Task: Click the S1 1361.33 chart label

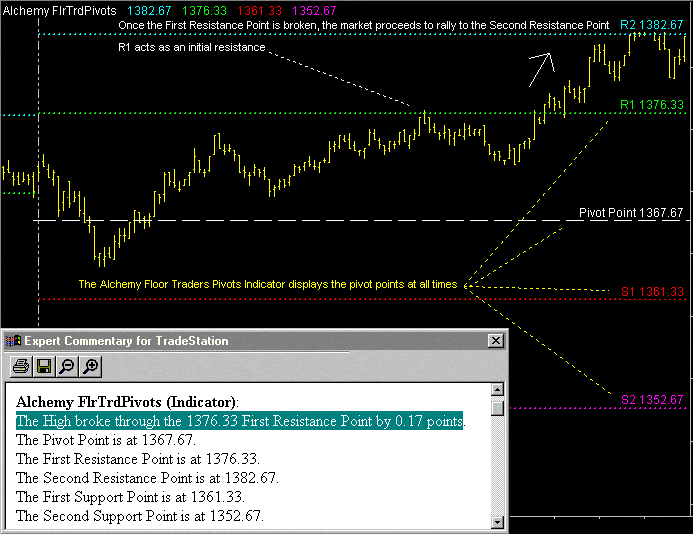Action: 652,292
